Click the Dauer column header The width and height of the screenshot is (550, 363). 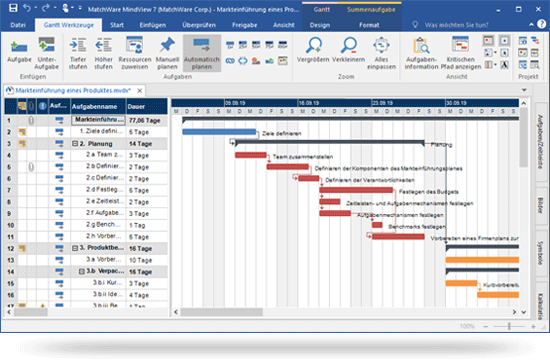pos(147,106)
